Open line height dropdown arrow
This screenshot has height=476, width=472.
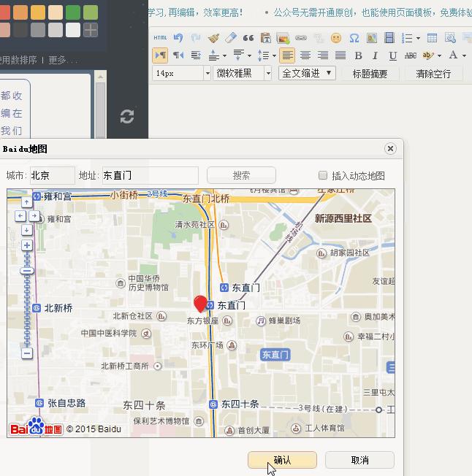(x=274, y=55)
